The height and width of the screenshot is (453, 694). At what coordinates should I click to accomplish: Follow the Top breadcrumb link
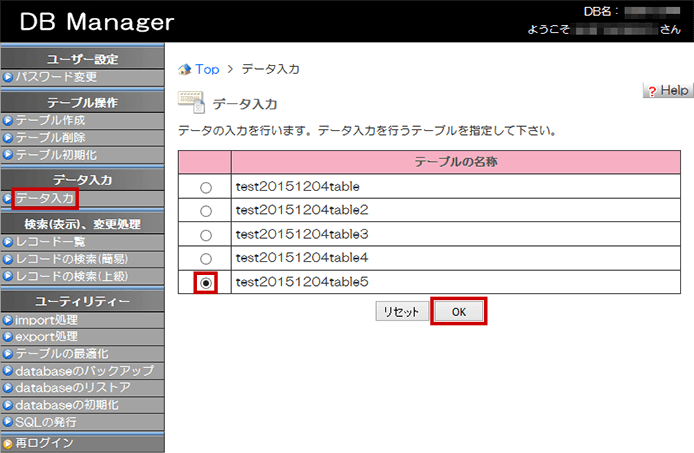point(207,69)
